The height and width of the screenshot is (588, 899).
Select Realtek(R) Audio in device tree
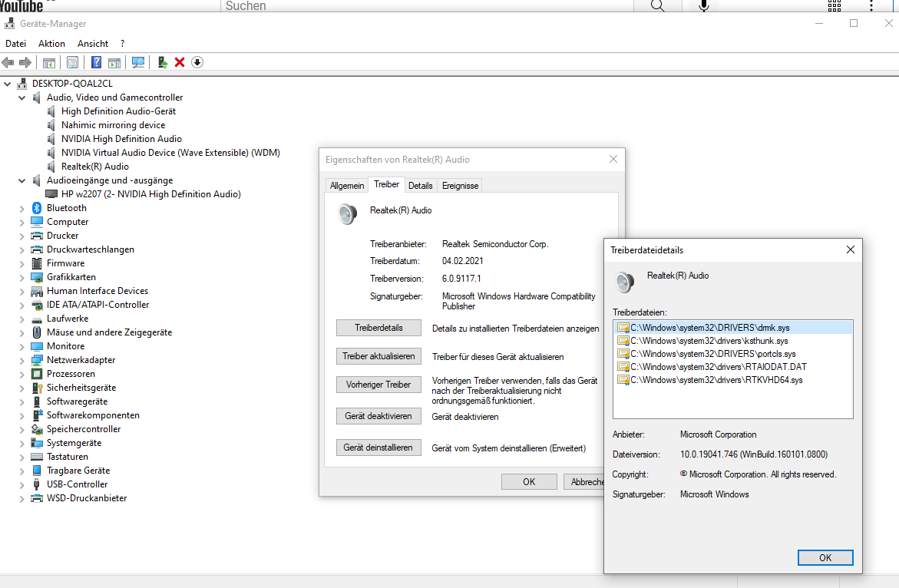click(x=95, y=167)
